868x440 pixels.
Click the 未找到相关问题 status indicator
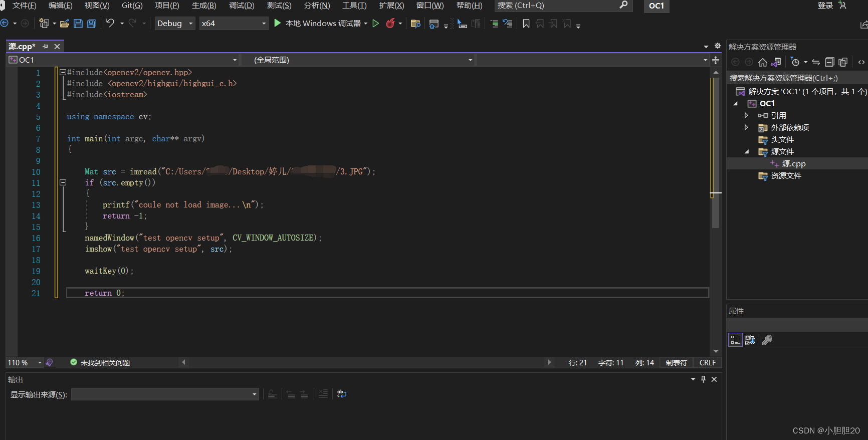pos(100,363)
